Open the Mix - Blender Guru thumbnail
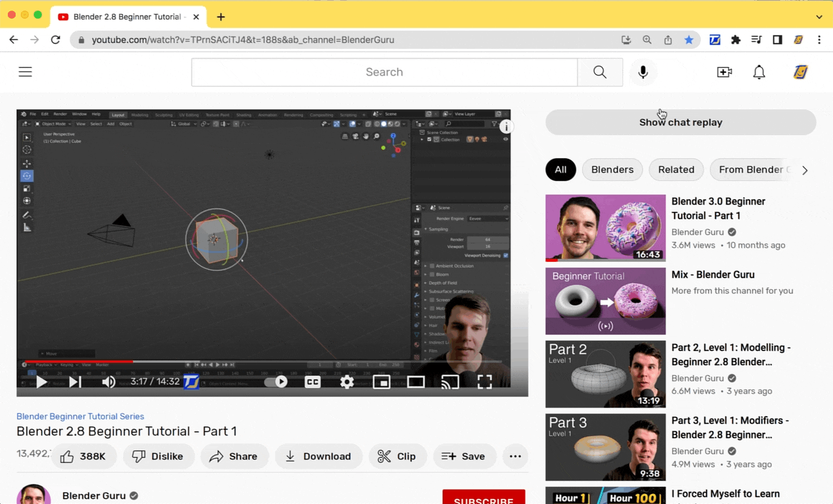 click(606, 301)
